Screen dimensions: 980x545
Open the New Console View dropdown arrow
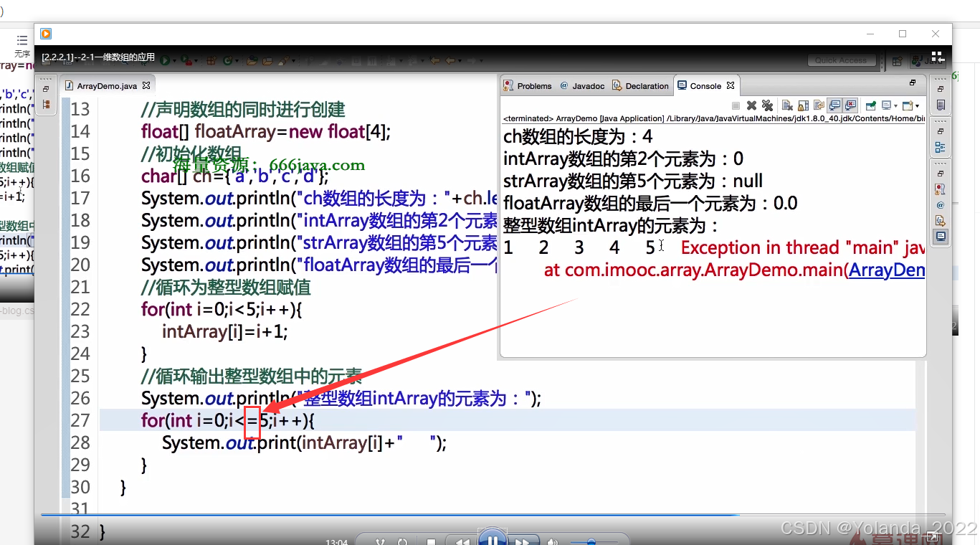click(917, 105)
